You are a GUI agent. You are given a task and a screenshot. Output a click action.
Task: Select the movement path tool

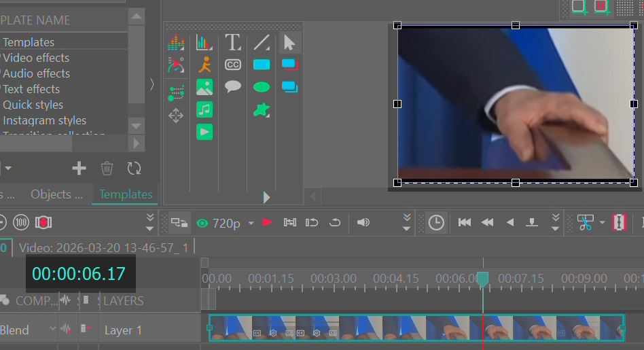click(x=176, y=93)
